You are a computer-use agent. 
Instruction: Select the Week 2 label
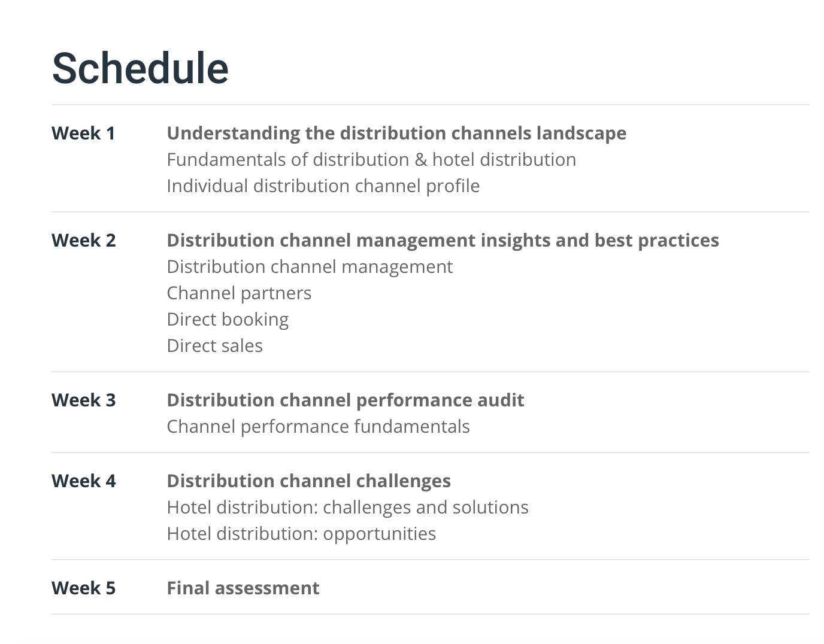click(83, 241)
